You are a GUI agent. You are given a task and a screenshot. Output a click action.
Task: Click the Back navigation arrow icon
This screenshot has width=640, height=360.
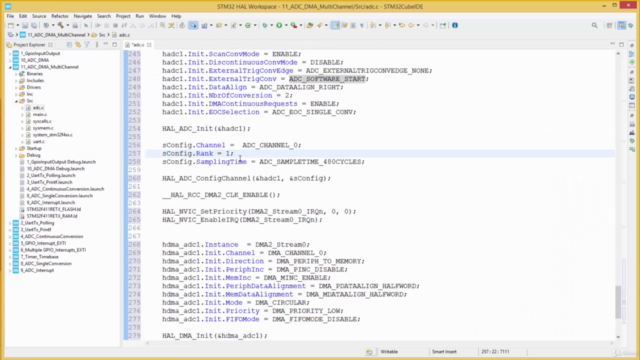411,25
